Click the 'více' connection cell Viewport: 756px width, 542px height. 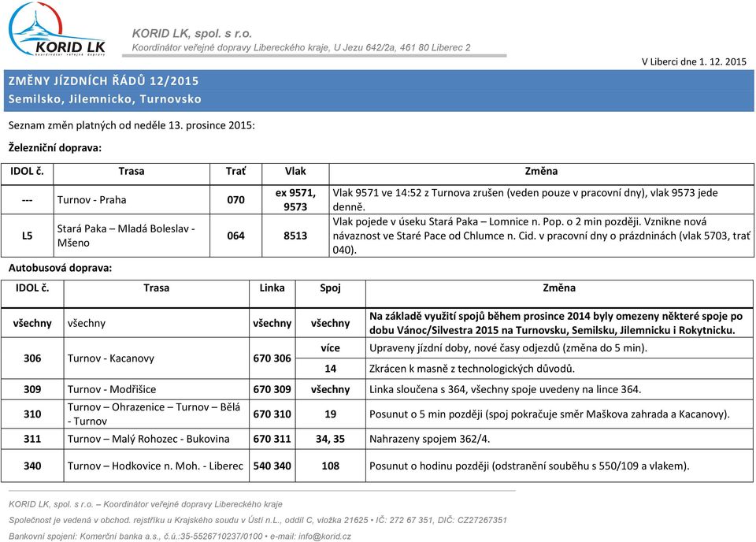[x=330, y=348]
